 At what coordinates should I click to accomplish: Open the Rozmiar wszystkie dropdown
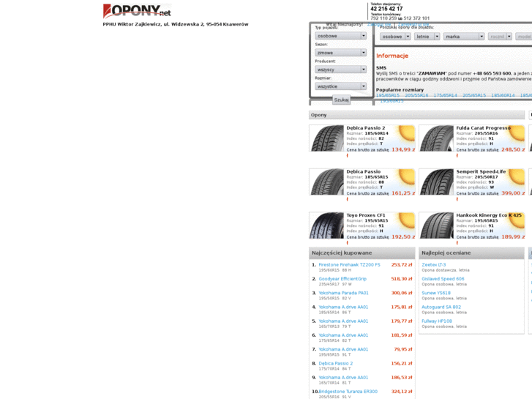point(340,86)
